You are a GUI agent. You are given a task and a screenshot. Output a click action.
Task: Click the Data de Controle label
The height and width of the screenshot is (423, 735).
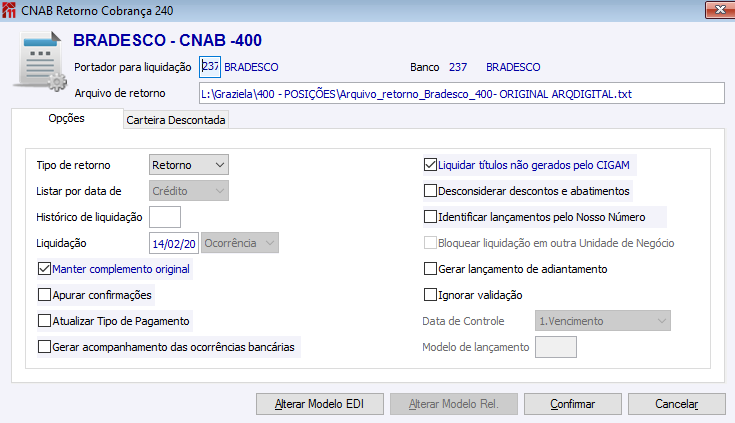(x=463, y=321)
